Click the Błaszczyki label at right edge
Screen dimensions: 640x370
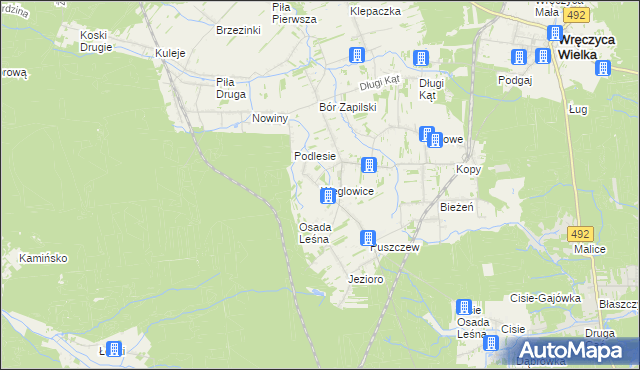(x=619, y=304)
